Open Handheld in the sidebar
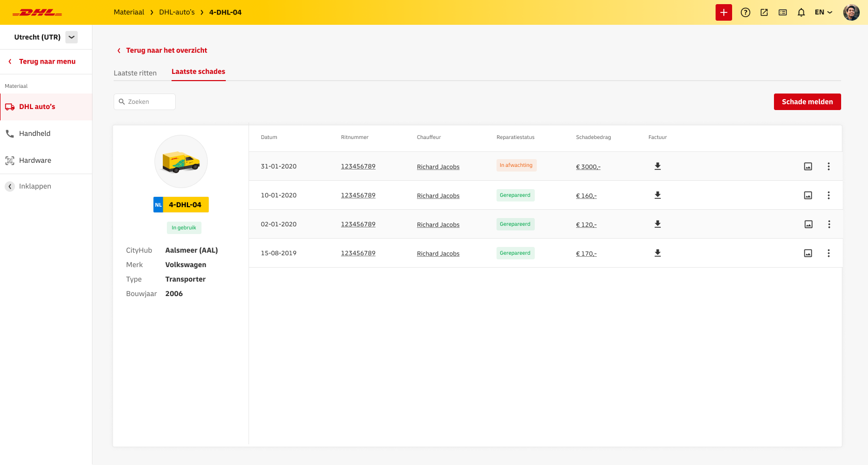The width and height of the screenshot is (868, 465). pyautogui.click(x=46, y=134)
